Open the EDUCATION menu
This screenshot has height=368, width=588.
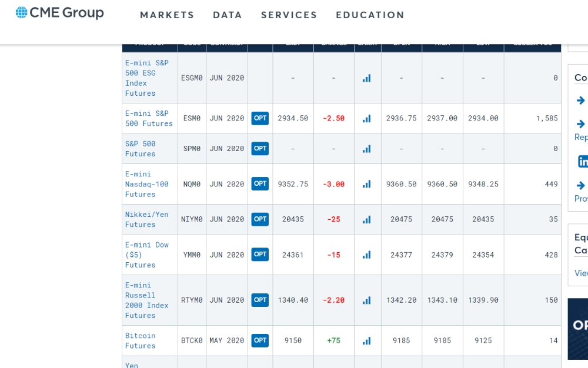tap(370, 15)
